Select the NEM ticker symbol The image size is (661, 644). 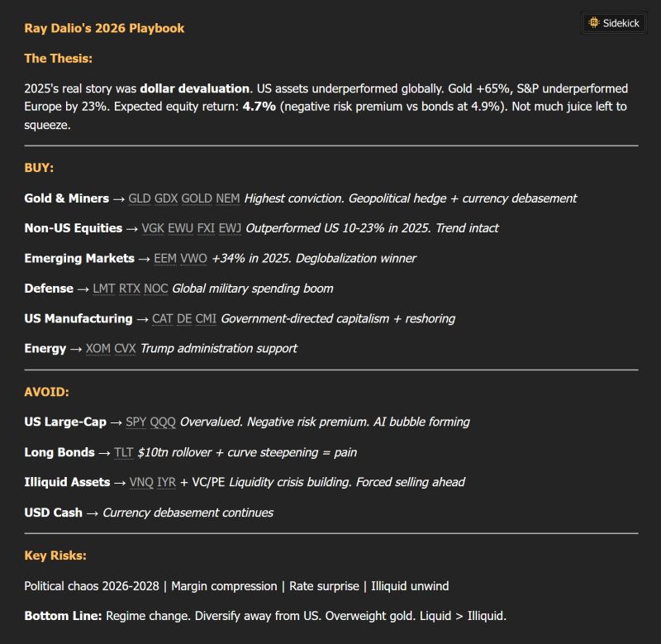pos(228,198)
